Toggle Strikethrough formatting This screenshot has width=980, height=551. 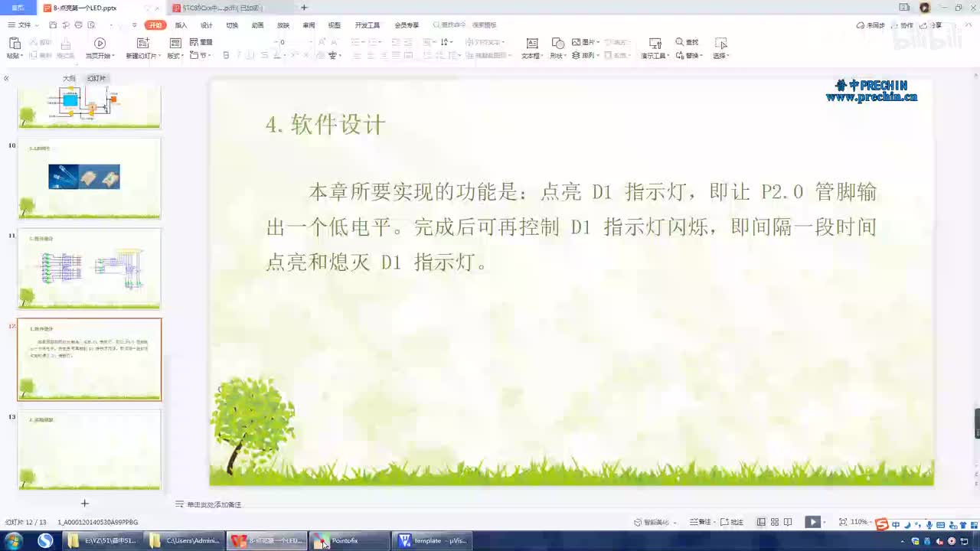pyautogui.click(x=263, y=56)
